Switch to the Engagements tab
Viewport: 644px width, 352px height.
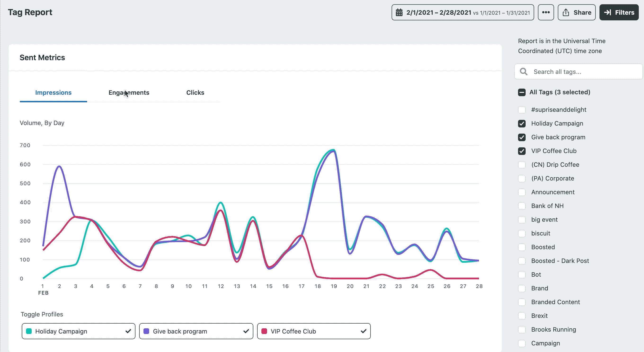point(129,93)
